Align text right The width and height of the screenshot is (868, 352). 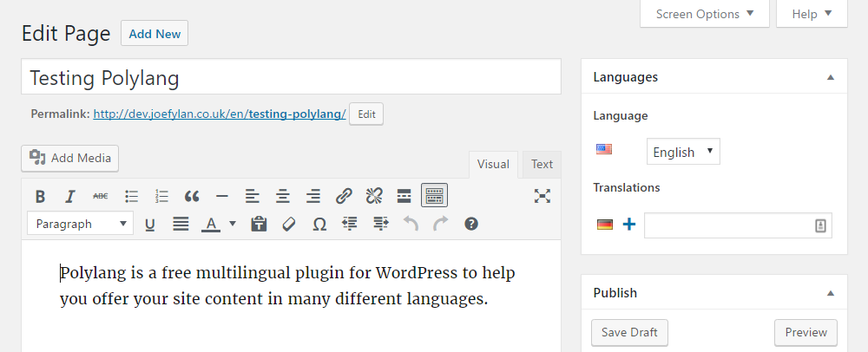click(x=313, y=196)
